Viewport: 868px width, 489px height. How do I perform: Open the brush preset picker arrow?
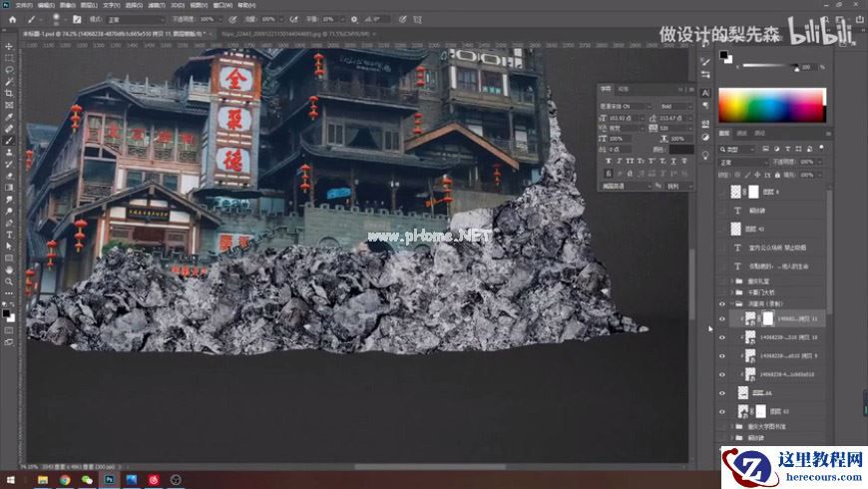64,19
